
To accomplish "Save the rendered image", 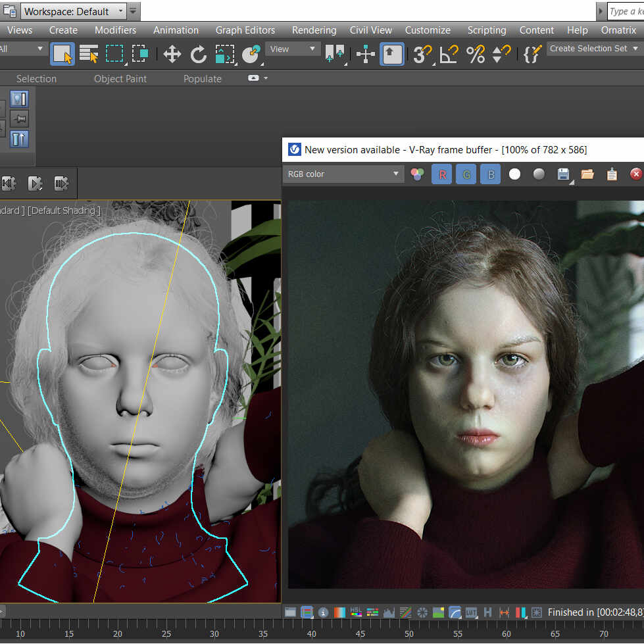I will (x=564, y=174).
